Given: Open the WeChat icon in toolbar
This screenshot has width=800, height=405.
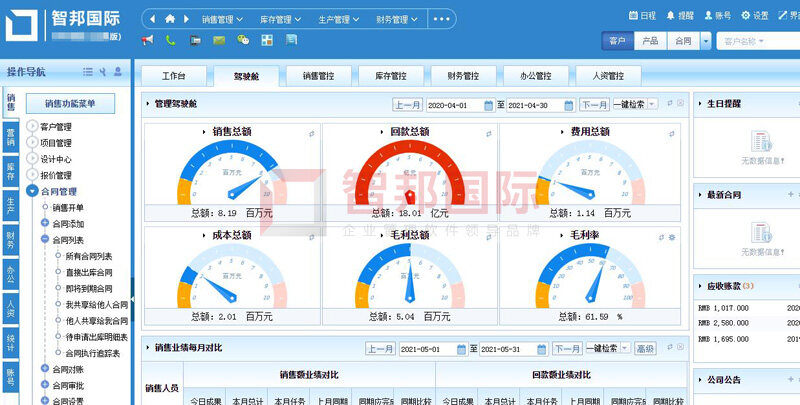Looking at the screenshot, I should point(243,41).
